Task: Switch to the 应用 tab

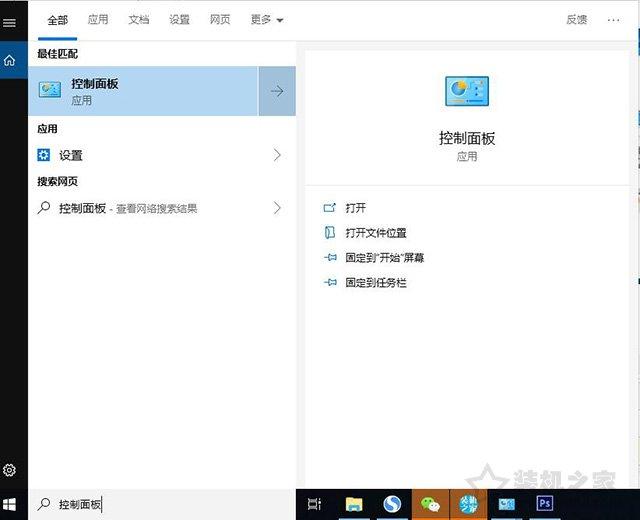Action: (x=98, y=19)
